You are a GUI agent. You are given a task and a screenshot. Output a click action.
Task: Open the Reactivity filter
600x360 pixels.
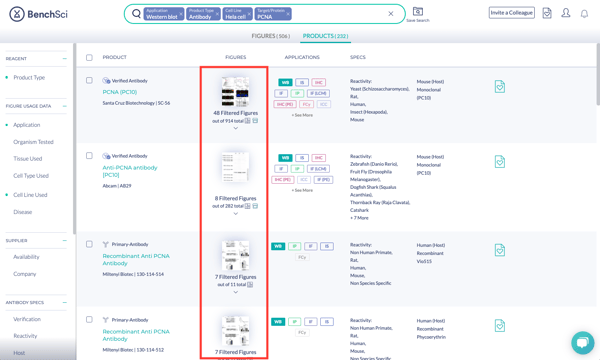(25, 336)
